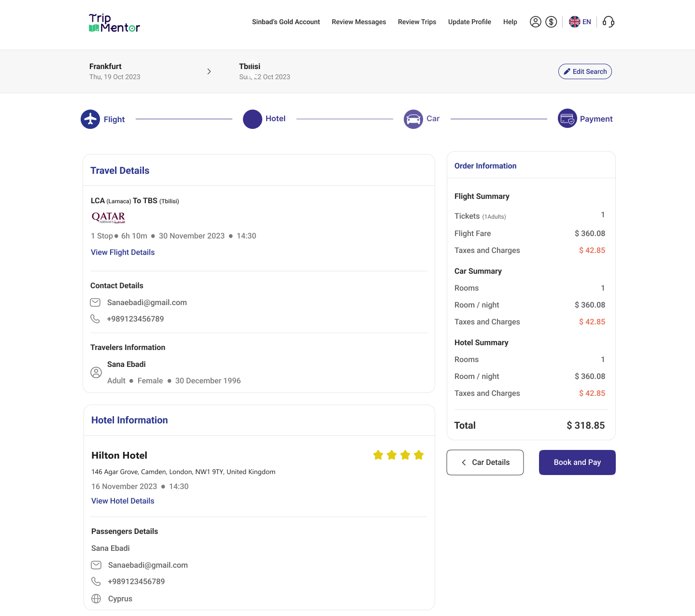The image size is (695, 616).
Task: Click the Qatar Airways logo
Action: coord(109,217)
